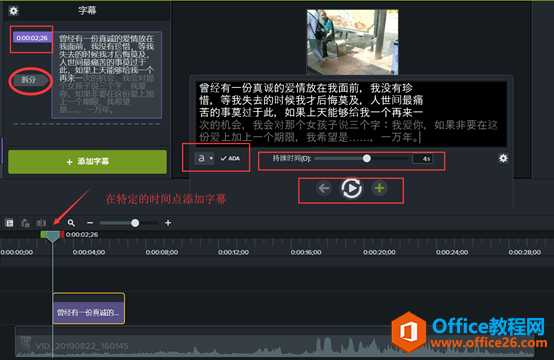Click the video preview thumbnail
Screen dimensions: 554x360
[x=352, y=42]
